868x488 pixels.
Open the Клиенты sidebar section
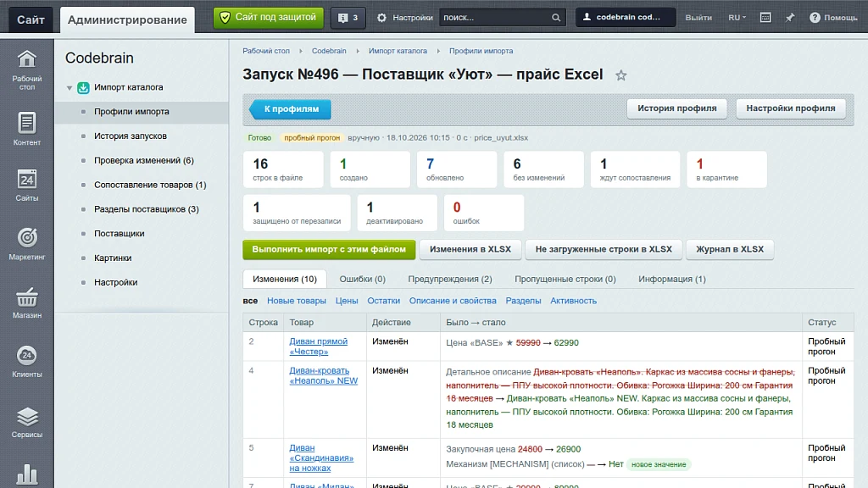pos(26,362)
